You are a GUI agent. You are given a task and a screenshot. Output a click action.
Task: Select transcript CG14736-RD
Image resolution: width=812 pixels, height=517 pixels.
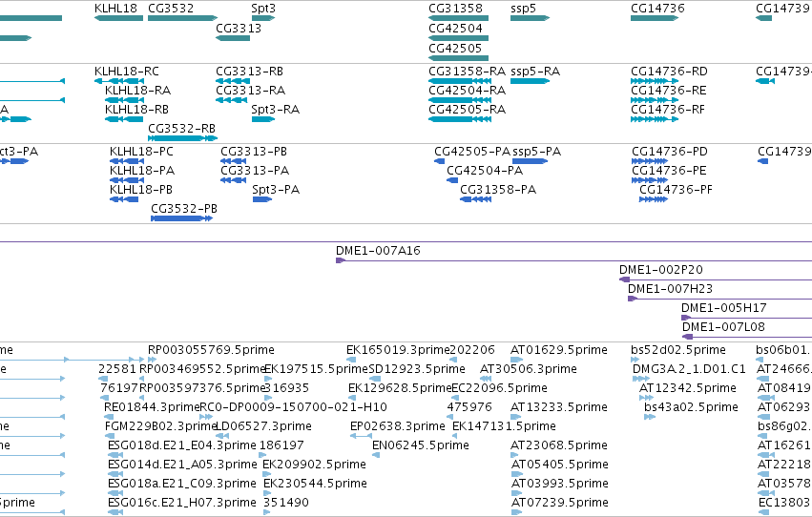655,81
